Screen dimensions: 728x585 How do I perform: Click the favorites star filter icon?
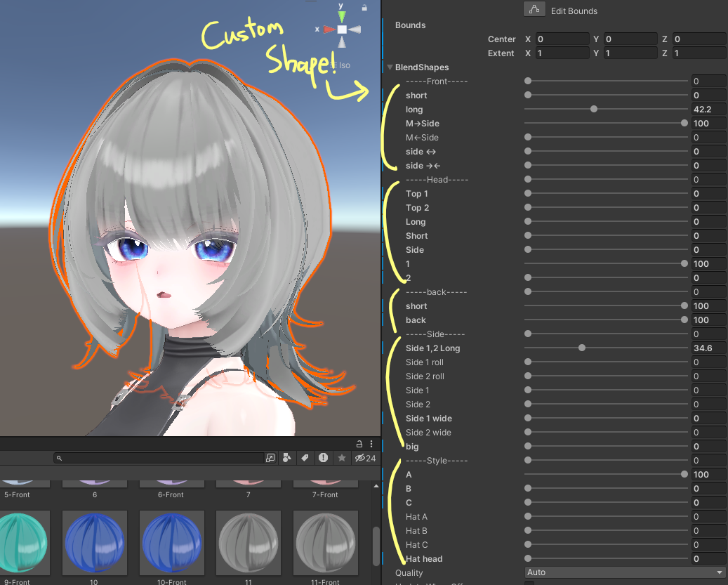341,458
